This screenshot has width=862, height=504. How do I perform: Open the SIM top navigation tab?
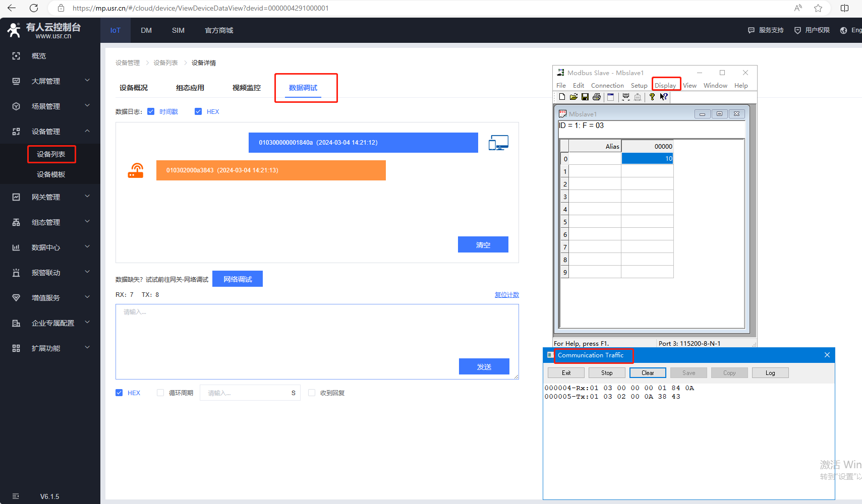tap(178, 30)
